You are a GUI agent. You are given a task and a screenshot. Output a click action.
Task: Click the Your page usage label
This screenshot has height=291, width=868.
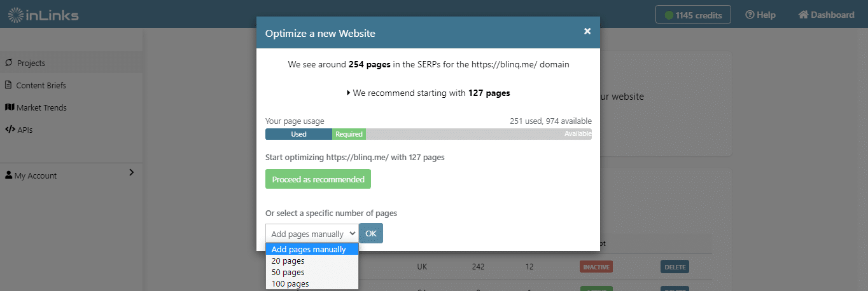[295, 121]
